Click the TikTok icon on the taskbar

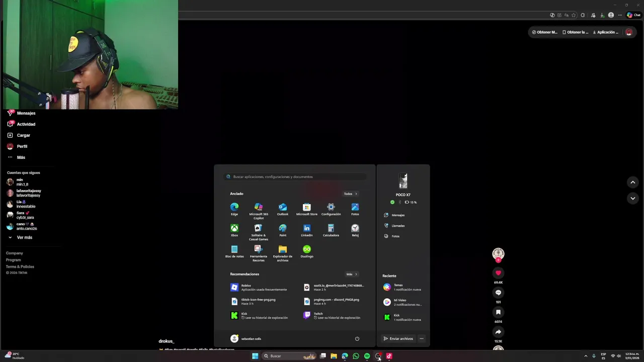pos(389,356)
